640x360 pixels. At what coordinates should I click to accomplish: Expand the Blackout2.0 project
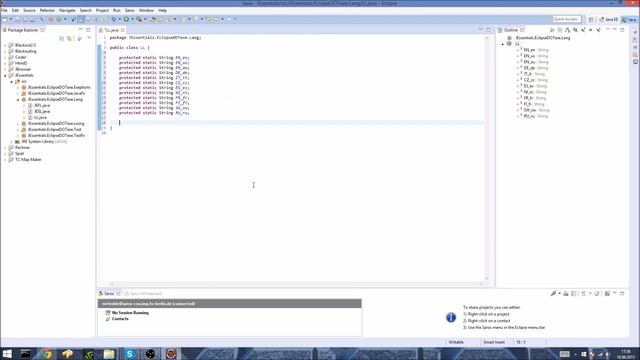[5, 45]
